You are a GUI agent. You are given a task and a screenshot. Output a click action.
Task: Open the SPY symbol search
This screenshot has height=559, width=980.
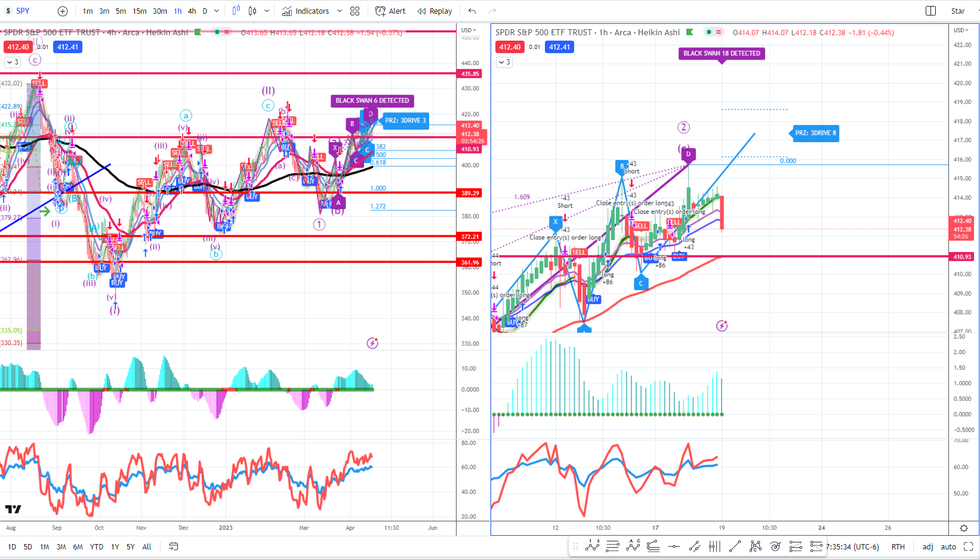coord(17,11)
